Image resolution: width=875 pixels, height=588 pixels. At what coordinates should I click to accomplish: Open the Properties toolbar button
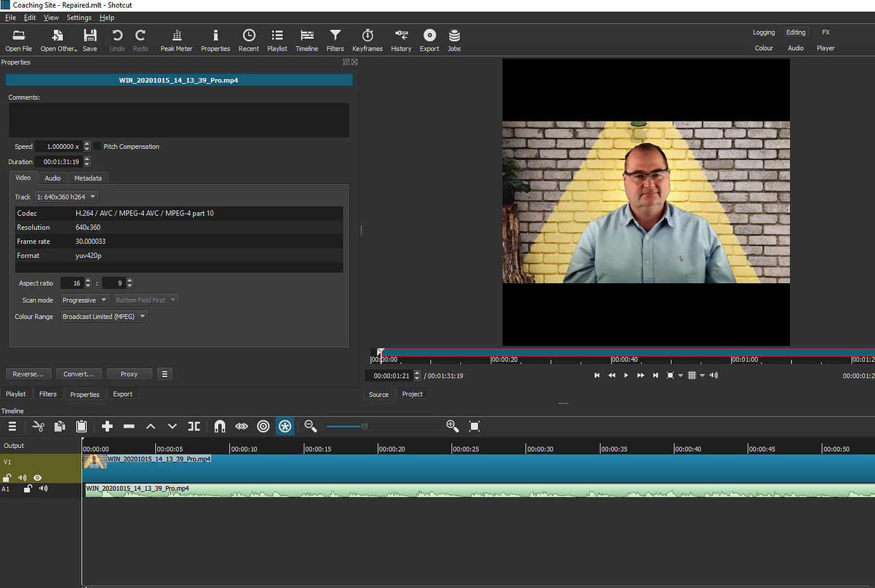coord(216,41)
